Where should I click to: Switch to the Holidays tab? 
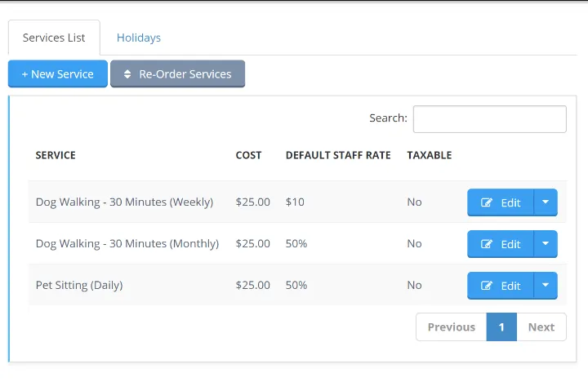(x=138, y=38)
